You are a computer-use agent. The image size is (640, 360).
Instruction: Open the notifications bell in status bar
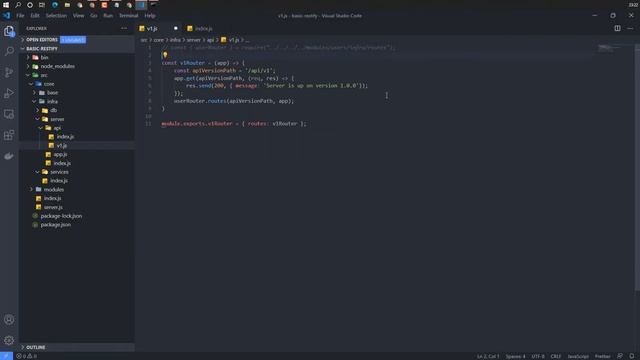pyautogui.click(x=631, y=356)
